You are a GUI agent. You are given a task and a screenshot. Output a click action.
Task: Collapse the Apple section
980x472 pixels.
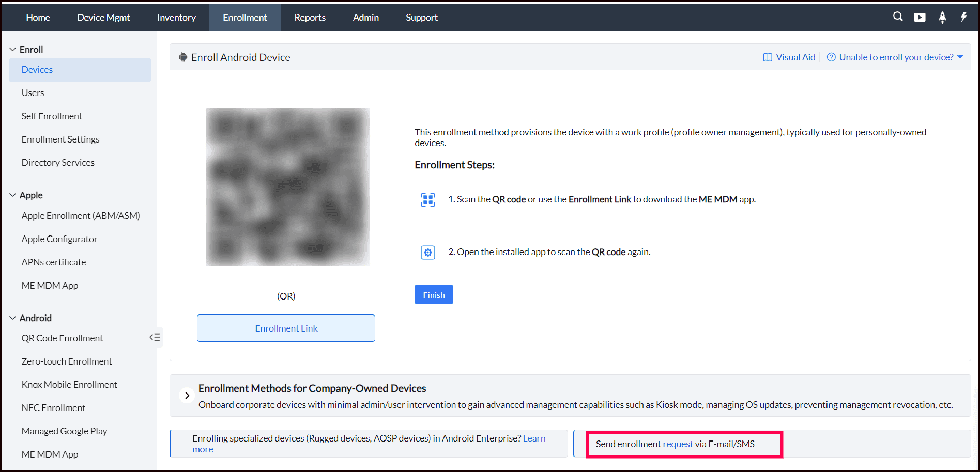click(x=13, y=195)
